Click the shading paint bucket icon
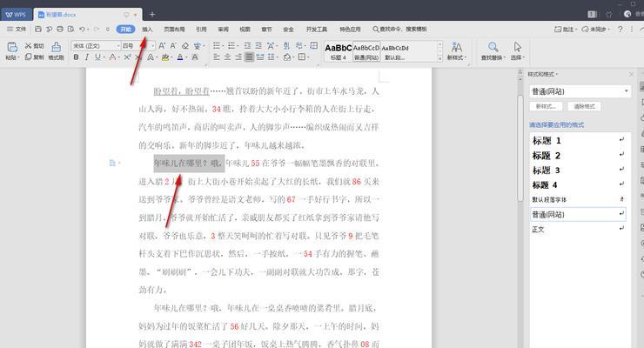This screenshot has height=348, width=644. click(287, 57)
